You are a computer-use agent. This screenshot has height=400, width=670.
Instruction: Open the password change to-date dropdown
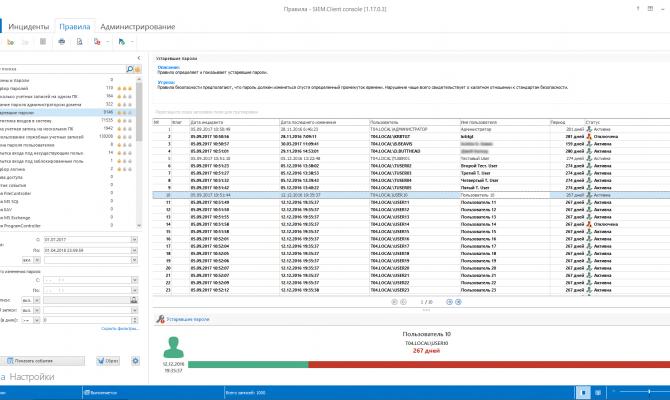[134, 291]
